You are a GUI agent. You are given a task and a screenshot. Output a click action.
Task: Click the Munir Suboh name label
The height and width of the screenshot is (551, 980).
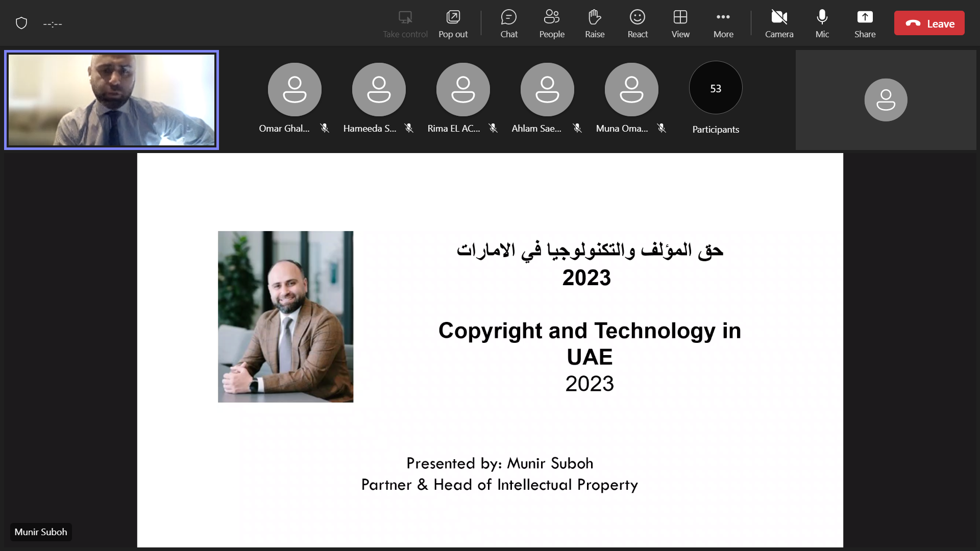coord(41,532)
